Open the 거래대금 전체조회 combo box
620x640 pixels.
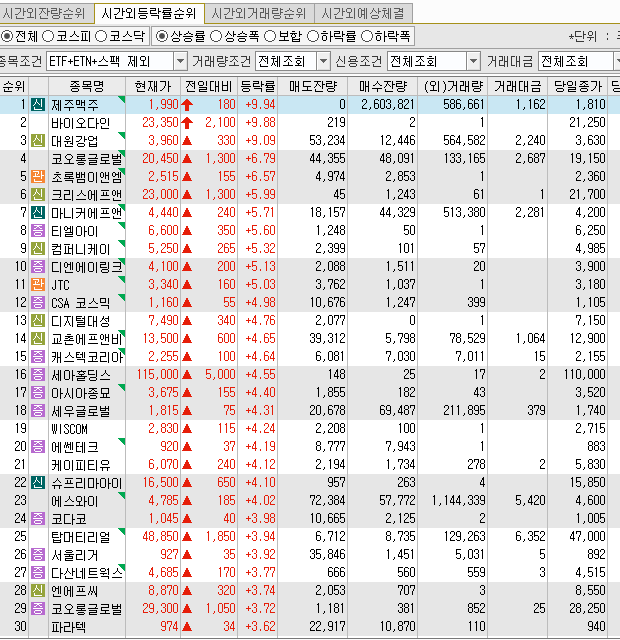pyautogui.click(x=579, y=62)
